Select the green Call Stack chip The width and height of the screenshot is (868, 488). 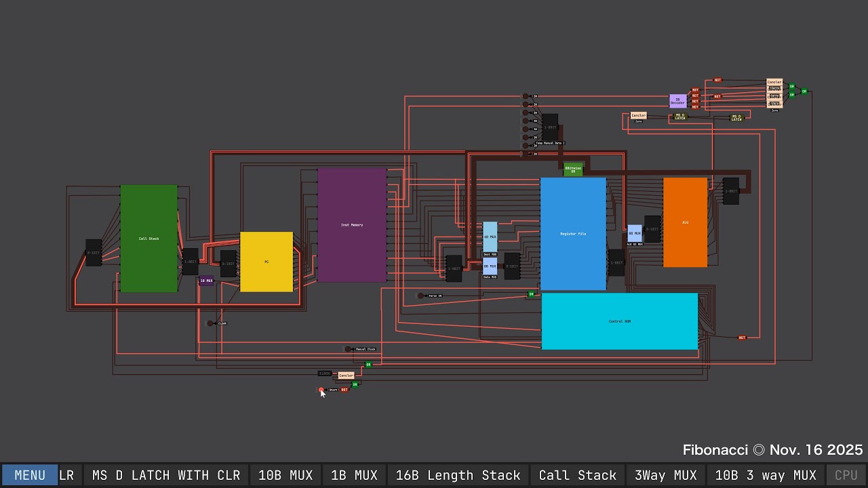(149, 239)
